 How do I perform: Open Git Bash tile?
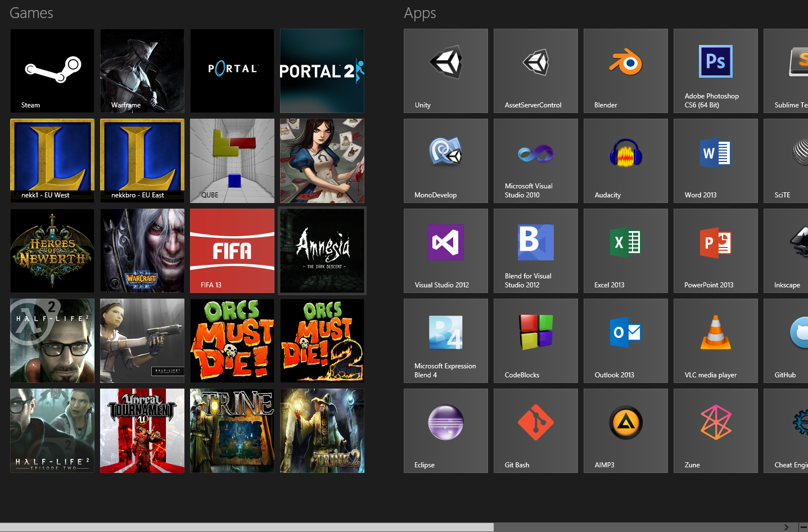[x=536, y=431]
